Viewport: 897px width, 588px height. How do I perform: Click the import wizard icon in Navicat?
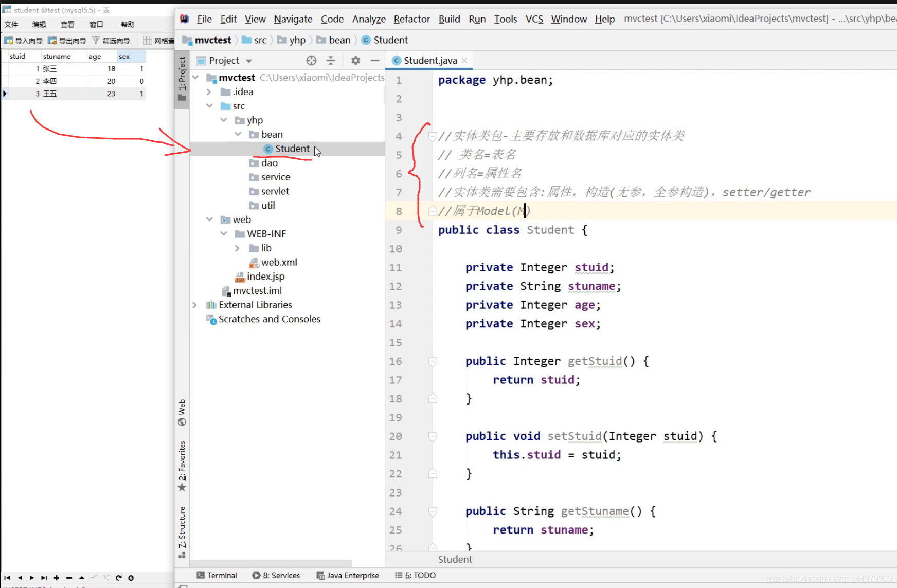coord(9,41)
